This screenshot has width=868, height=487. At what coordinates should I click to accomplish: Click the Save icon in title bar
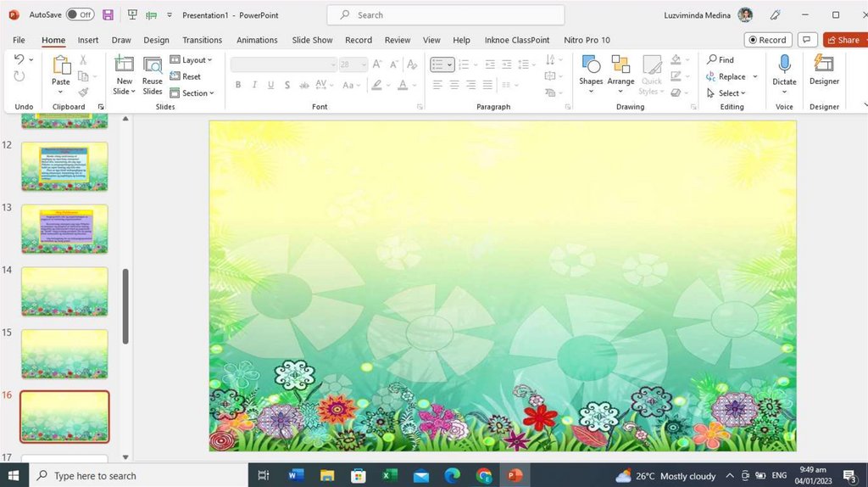tap(108, 15)
